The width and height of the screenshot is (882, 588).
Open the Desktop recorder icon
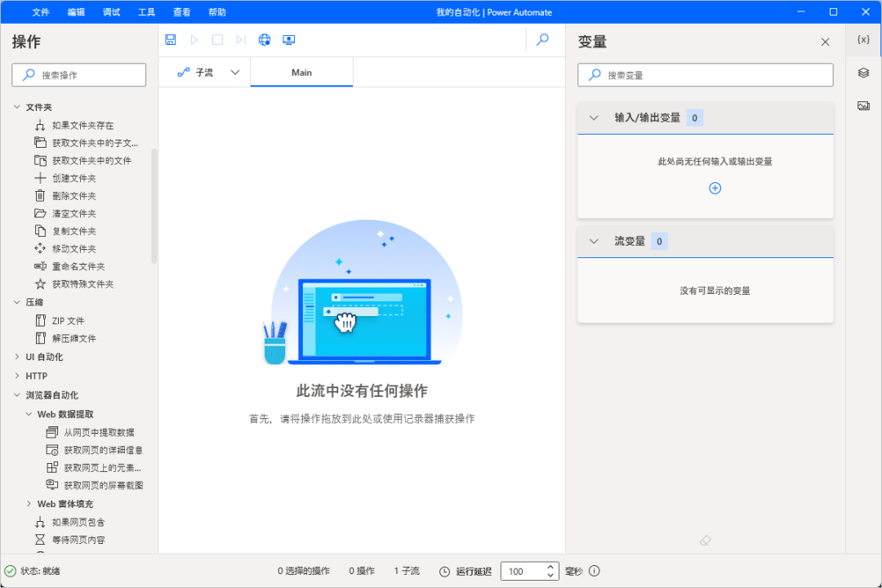[x=288, y=40]
